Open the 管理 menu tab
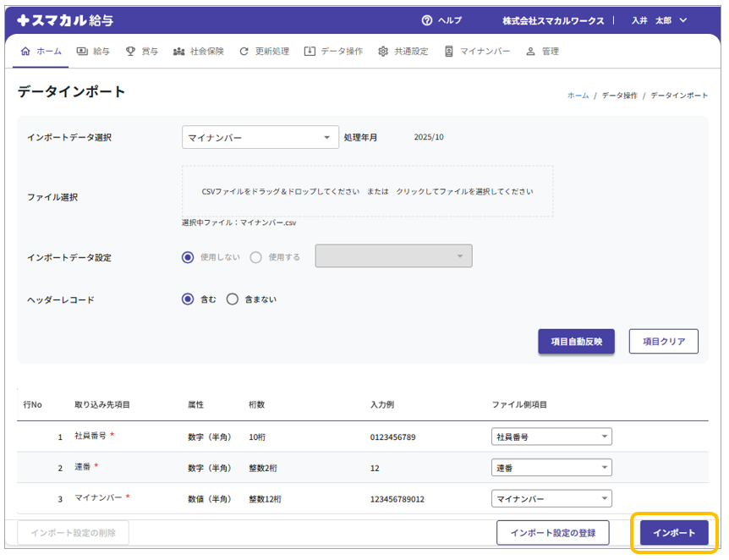Screen dimensions: 729x560 pos(542,52)
